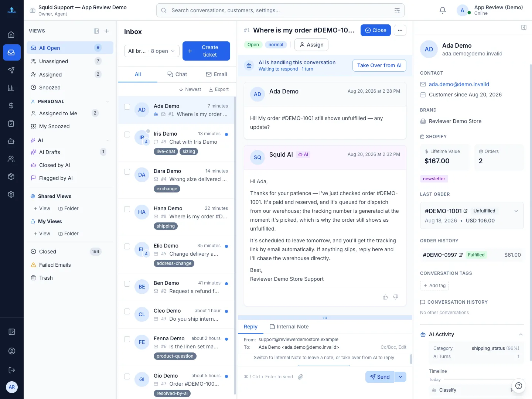
Task: Switch to the Internal Note tab
Action: click(x=289, y=327)
